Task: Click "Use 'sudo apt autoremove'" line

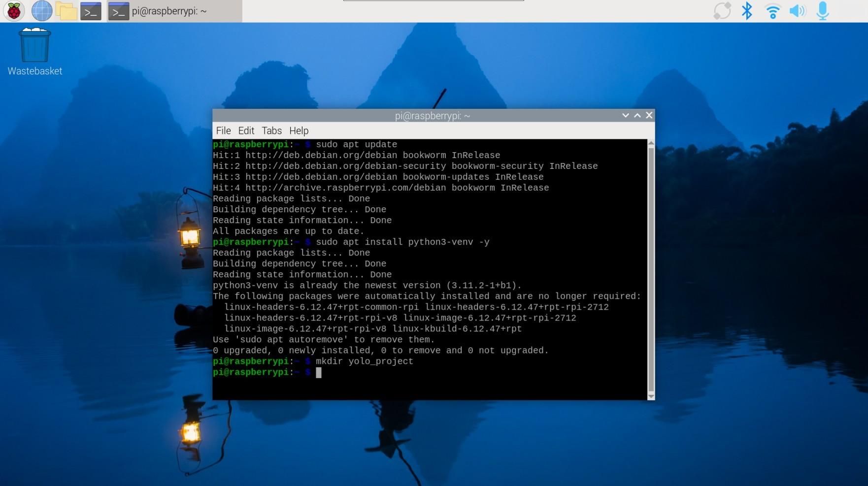Action: tap(324, 339)
